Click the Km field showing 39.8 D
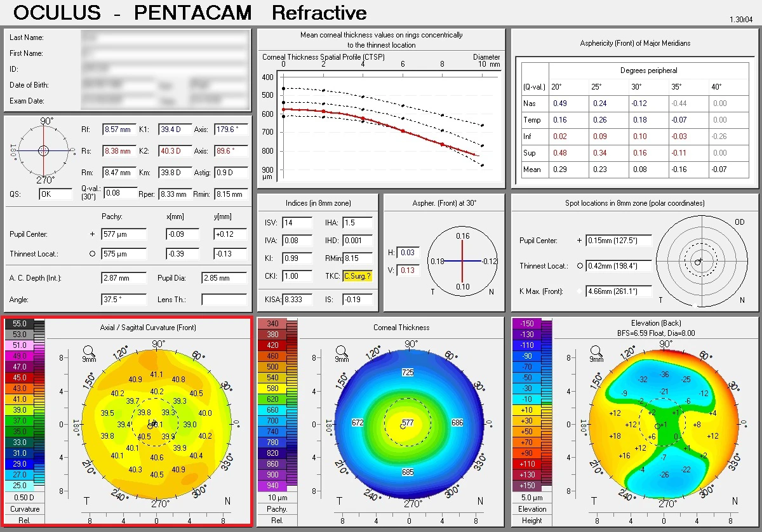The image size is (762, 532). coord(175,173)
